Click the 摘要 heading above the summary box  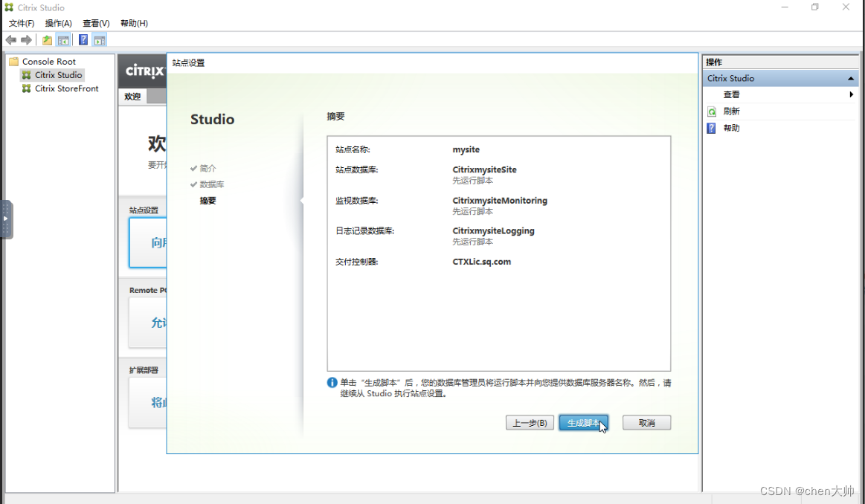click(335, 117)
